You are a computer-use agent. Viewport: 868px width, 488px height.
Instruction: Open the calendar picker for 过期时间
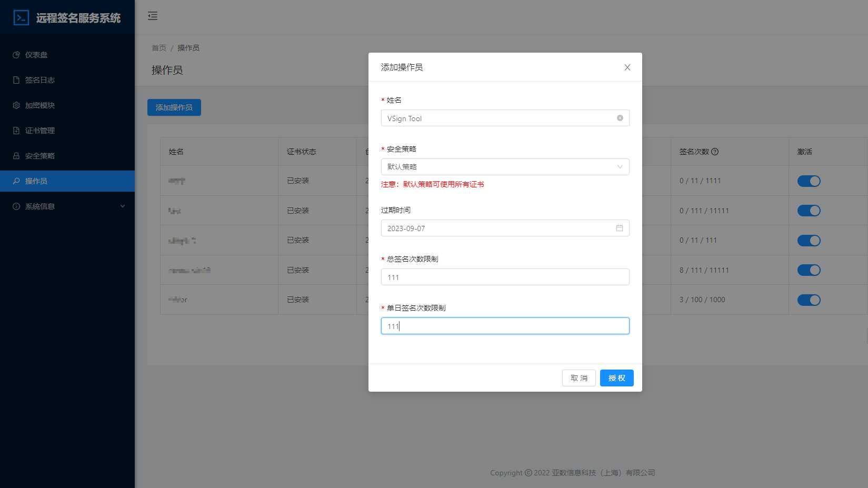pyautogui.click(x=619, y=228)
